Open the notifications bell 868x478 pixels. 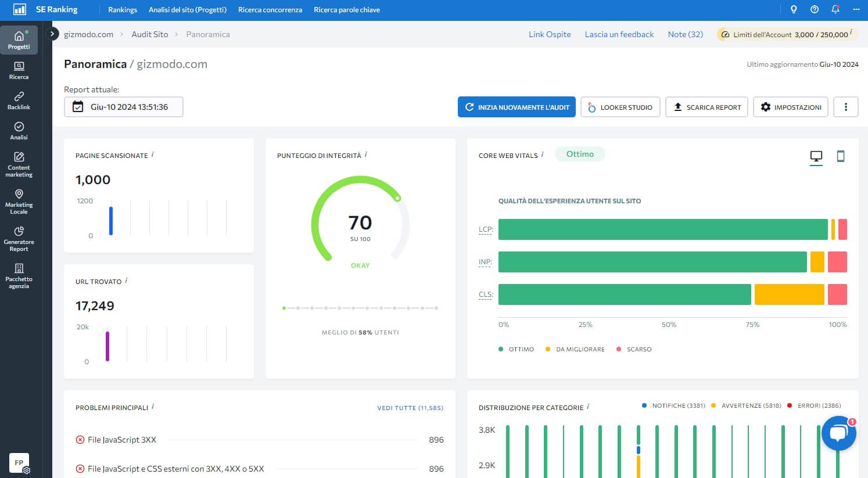pyautogui.click(x=835, y=9)
